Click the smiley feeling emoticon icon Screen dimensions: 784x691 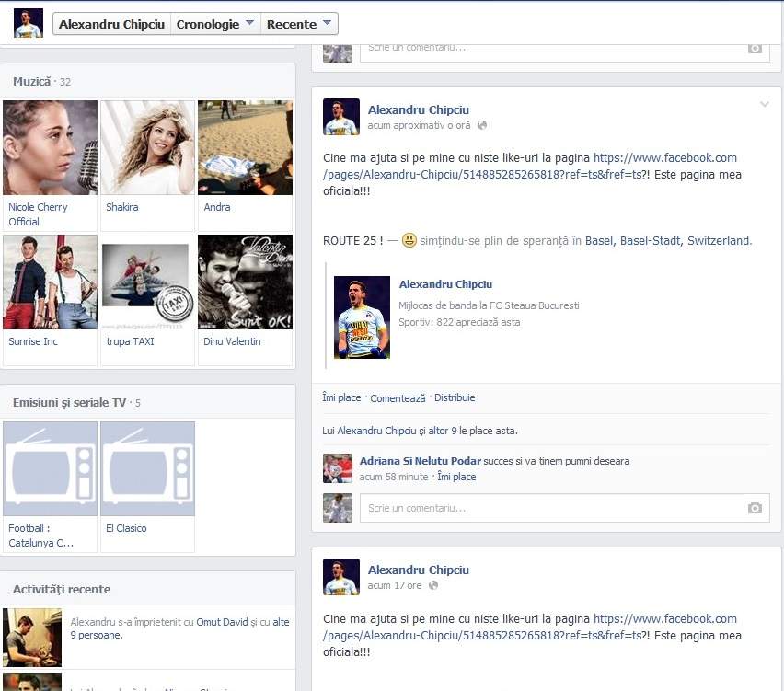click(409, 240)
